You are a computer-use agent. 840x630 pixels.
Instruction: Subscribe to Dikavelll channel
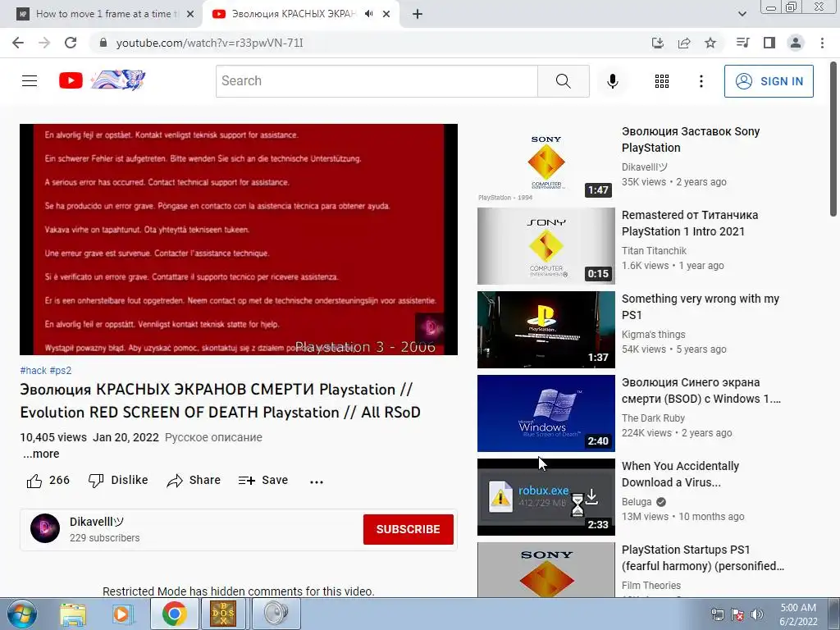409,529
